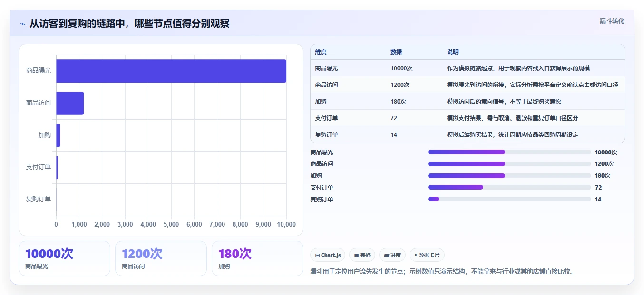The height and width of the screenshot is (295, 644).
Task: Click 支付订单 cell in the table
Action: [326, 118]
